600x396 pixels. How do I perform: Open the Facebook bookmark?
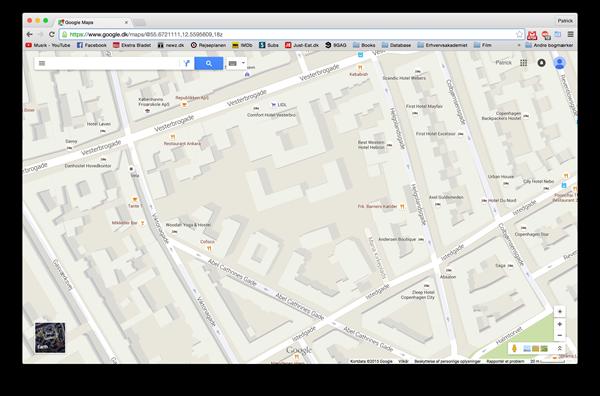click(91, 45)
